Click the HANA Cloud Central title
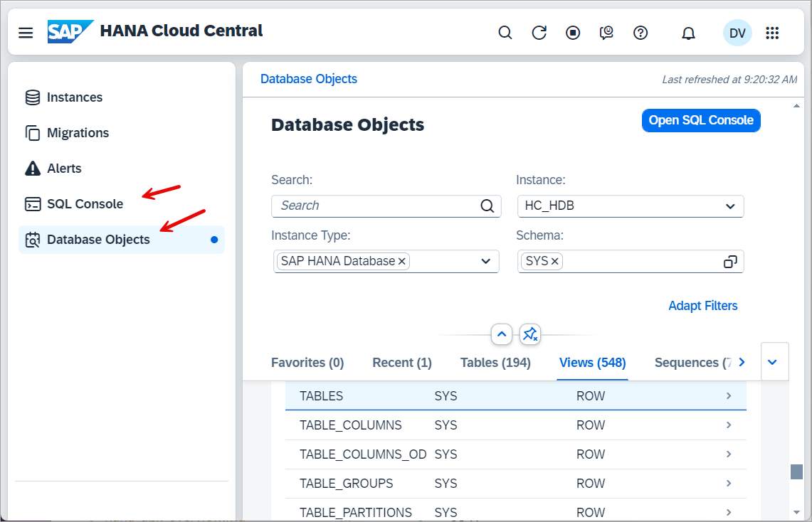 181,31
